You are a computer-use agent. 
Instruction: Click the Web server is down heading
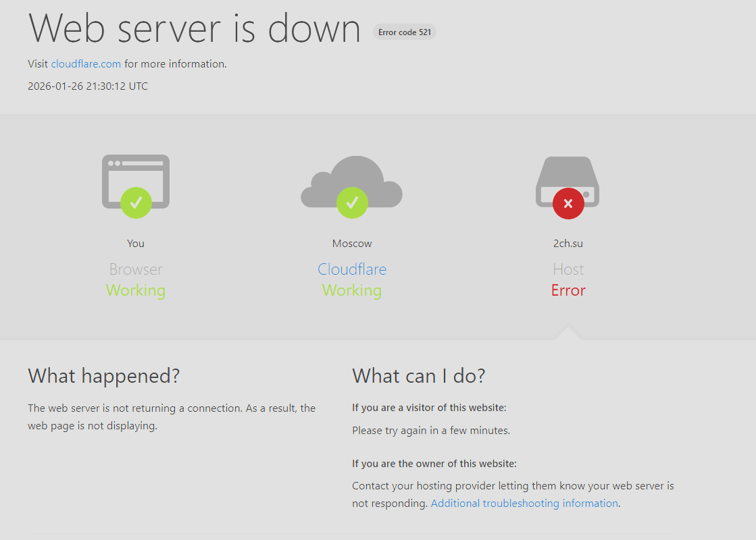tap(195, 29)
